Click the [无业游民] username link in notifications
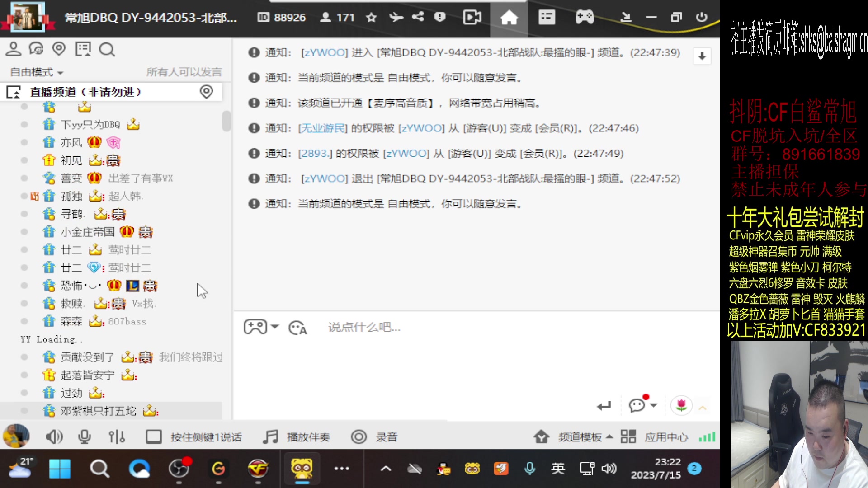This screenshot has width=868, height=488. tap(322, 128)
